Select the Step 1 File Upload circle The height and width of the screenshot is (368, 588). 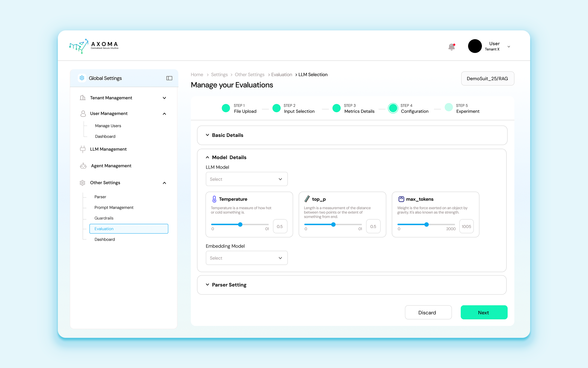[x=226, y=108]
